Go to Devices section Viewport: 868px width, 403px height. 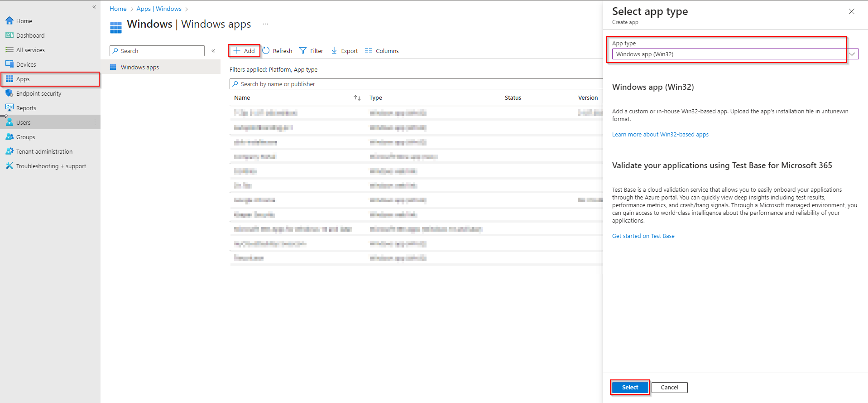[x=50, y=64]
